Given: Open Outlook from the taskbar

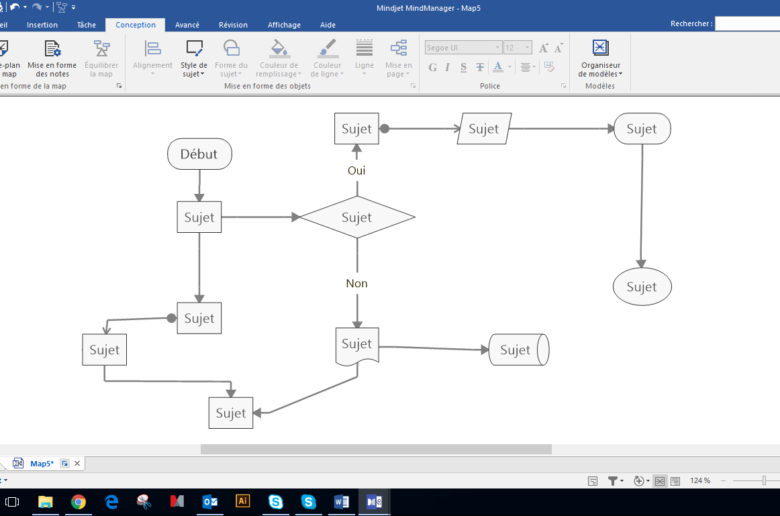Looking at the screenshot, I should (x=210, y=501).
